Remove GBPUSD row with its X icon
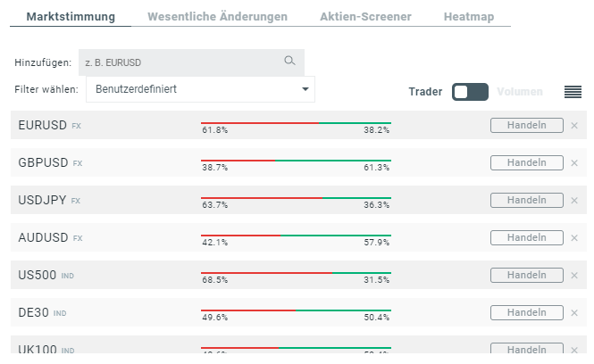Viewport: 594px width, 364px height. pos(574,163)
